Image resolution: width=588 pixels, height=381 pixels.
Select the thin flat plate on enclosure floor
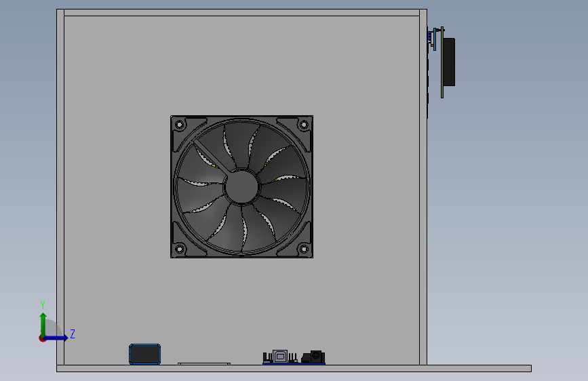point(204,364)
